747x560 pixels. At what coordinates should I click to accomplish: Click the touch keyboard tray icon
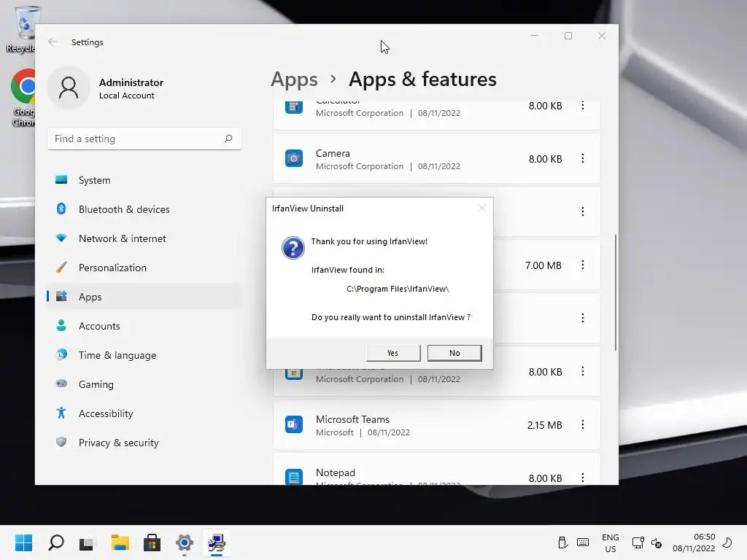(x=583, y=542)
